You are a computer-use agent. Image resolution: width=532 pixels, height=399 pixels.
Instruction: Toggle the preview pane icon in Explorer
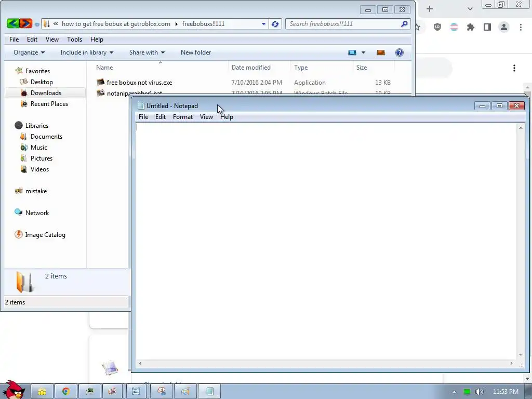[381, 52]
